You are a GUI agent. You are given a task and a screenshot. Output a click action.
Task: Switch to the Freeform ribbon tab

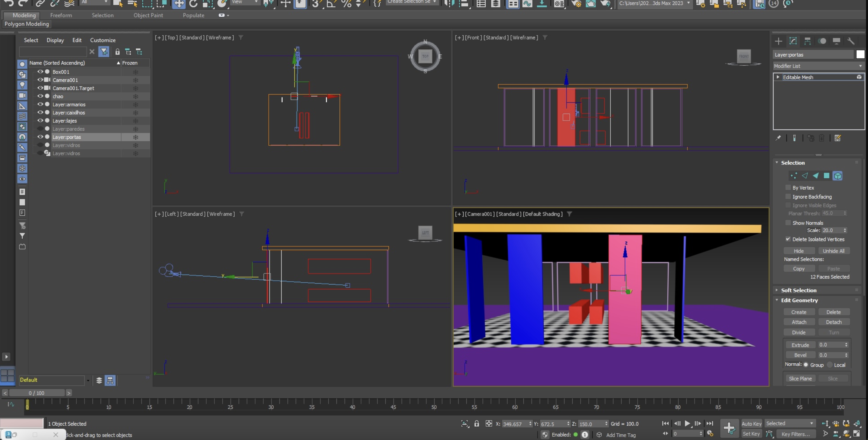click(x=61, y=16)
